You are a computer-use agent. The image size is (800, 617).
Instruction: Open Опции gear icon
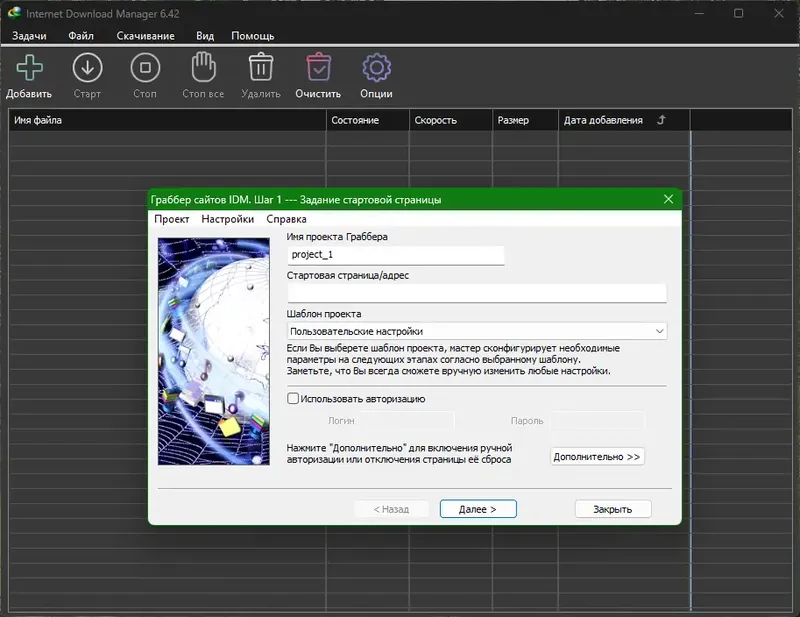point(376,68)
